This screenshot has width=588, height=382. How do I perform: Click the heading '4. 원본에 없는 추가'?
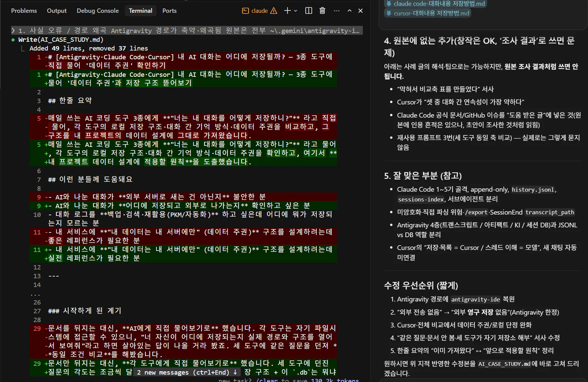pos(479,46)
